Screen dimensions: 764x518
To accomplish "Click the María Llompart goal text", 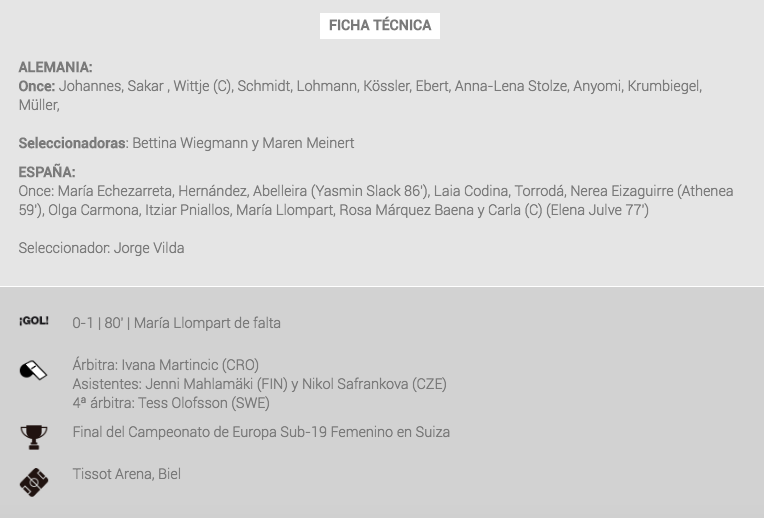I will pyautogui.click(x=176, y=323).
